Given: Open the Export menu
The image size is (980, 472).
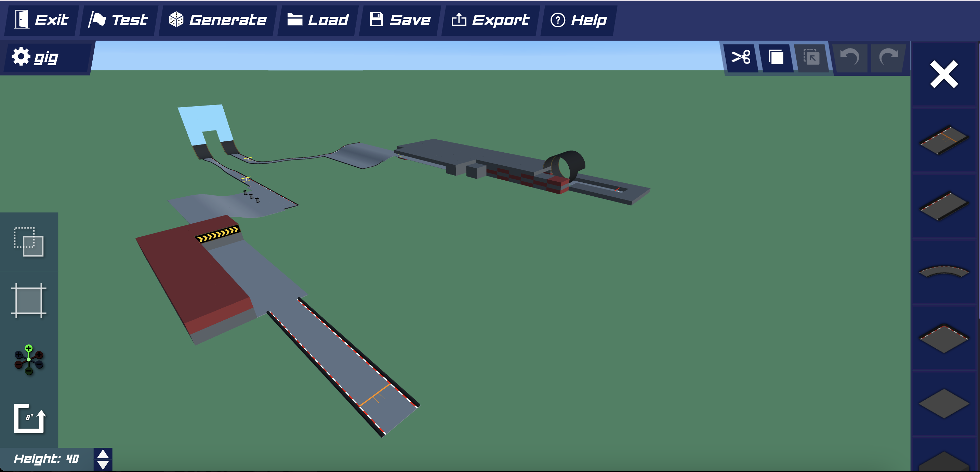Looking at the screenshot, I should pyautogui.click(x=490, y=20).
